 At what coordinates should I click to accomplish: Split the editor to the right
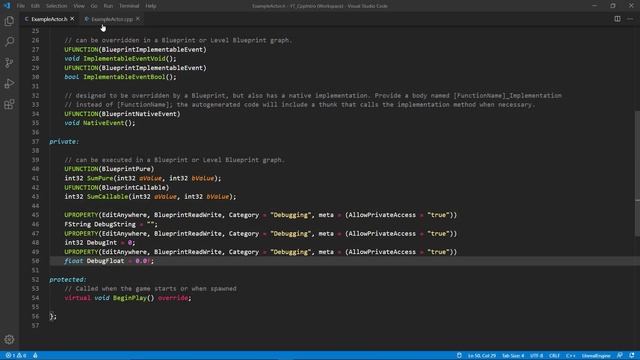[x=617, y=19]
